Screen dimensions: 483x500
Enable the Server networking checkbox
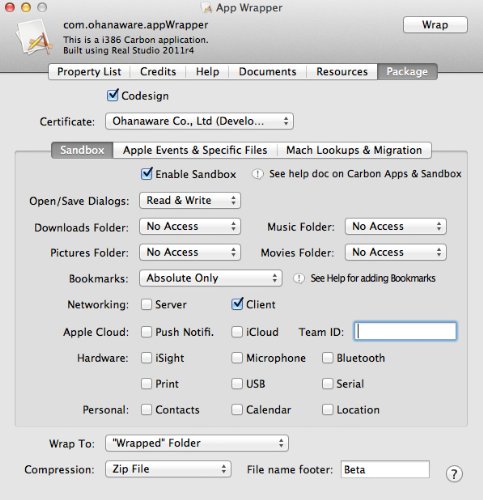pyautogui.click(x=146, y=304)
